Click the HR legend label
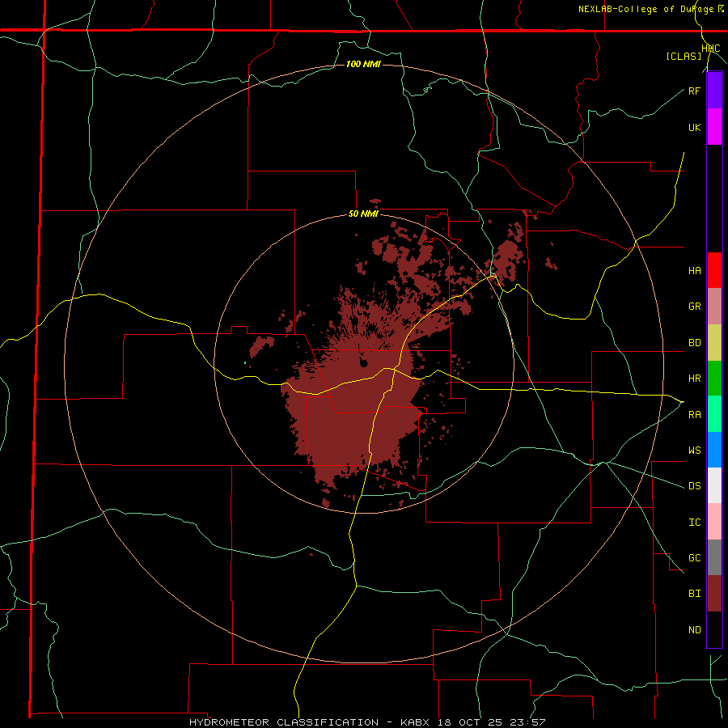The height and width of the screenshot is (728, 728). tap(694, 379)
